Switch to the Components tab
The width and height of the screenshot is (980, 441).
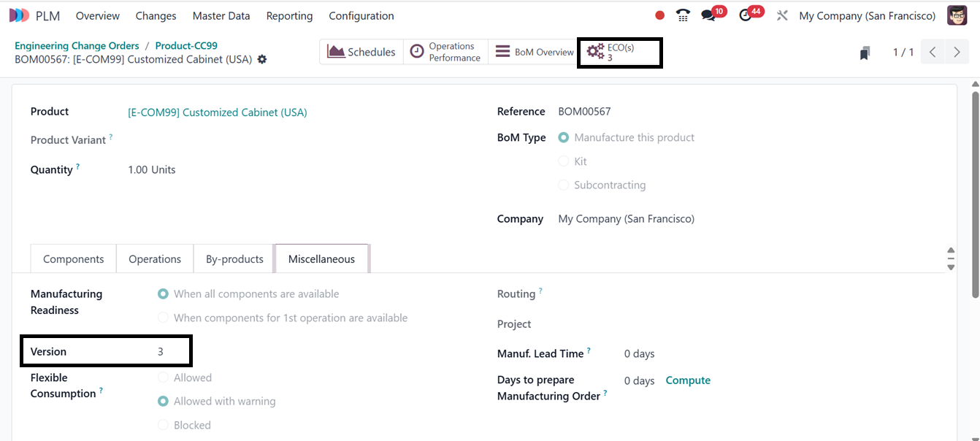73,259
